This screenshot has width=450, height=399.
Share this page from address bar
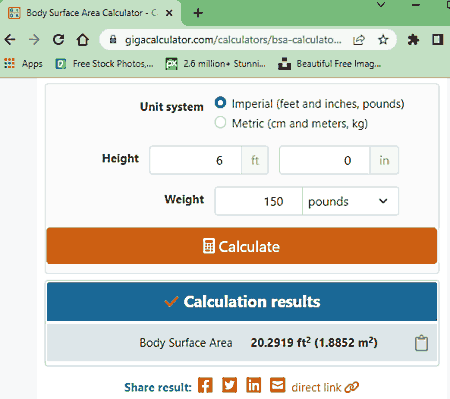[359, 40]
